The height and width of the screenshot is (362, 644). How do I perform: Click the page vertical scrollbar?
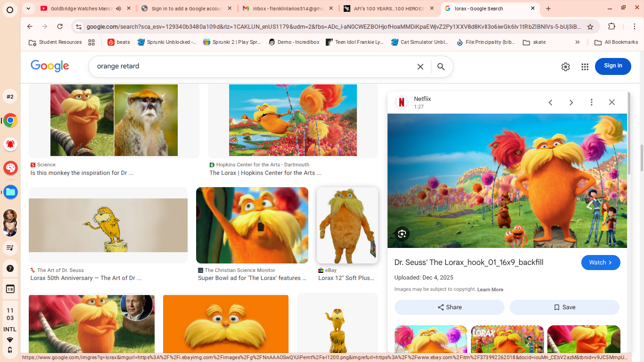pos(641,158)
